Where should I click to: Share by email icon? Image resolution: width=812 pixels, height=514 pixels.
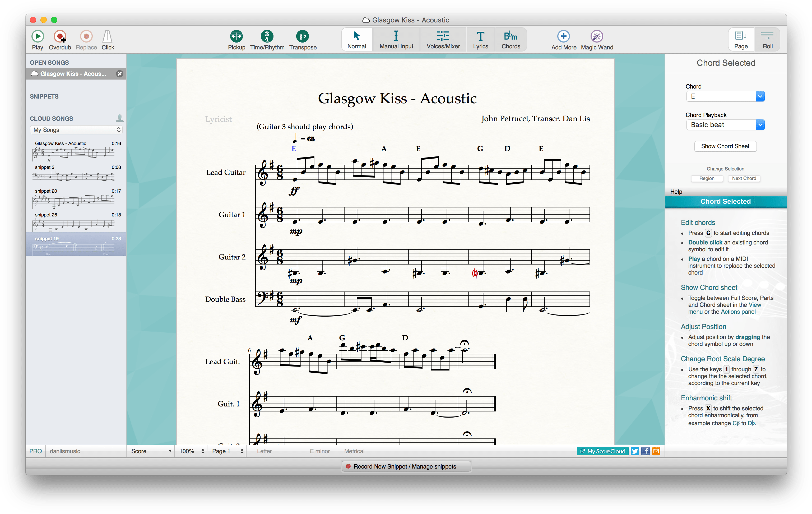tap(656, 451)
